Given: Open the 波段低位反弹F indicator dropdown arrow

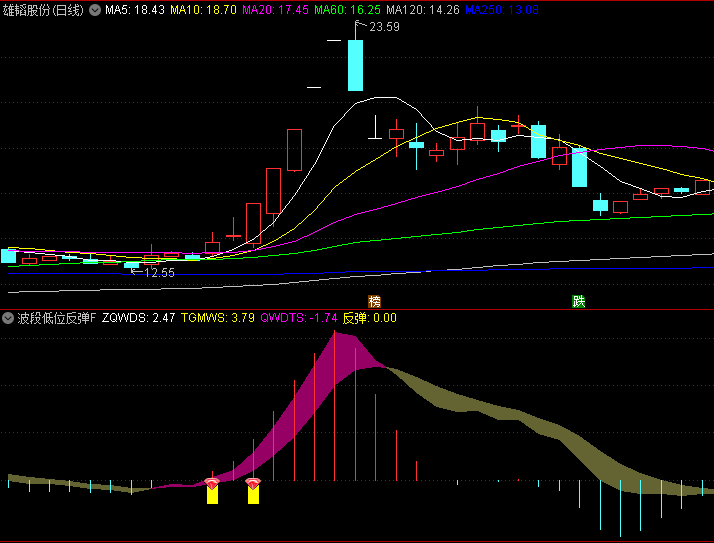Looking at the screenshot, I should 8,318.
